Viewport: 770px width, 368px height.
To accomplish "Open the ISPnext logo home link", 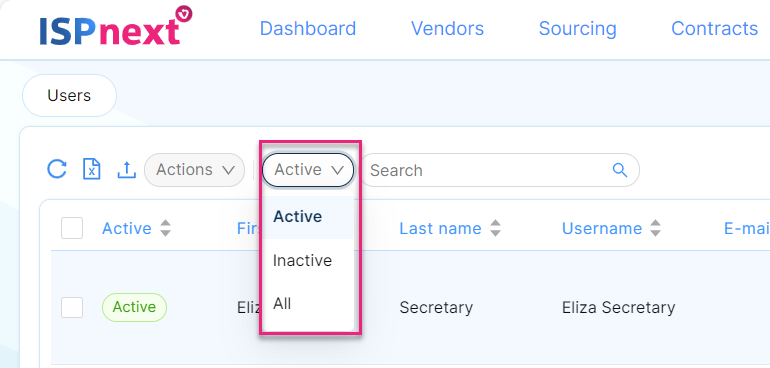I will pos(116,27).
